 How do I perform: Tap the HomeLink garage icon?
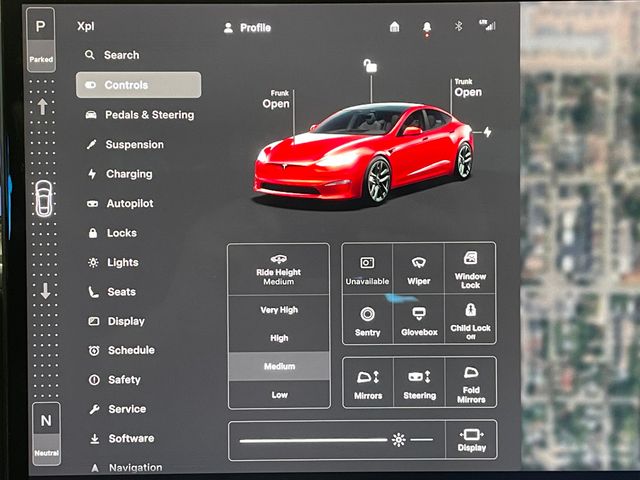pos(394,27)
